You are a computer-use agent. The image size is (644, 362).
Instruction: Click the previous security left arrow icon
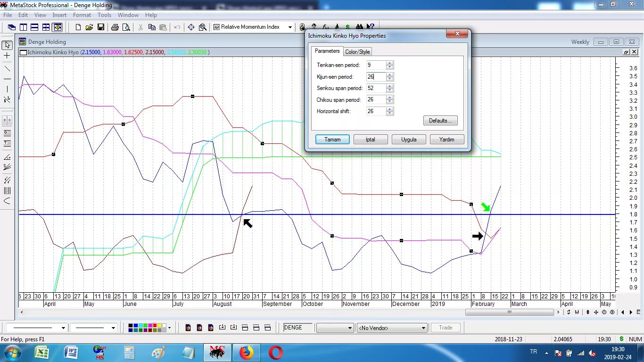tap(623, 312)
